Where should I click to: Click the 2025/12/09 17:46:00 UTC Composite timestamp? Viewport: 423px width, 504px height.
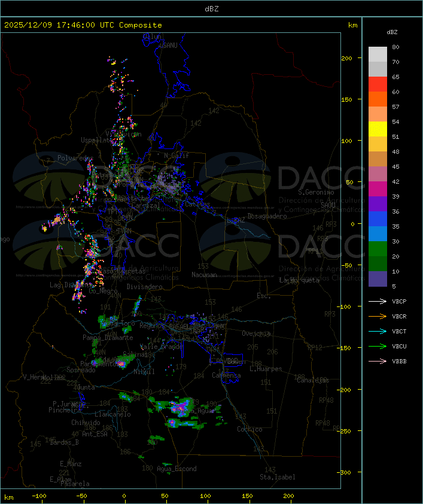[83, 25]
